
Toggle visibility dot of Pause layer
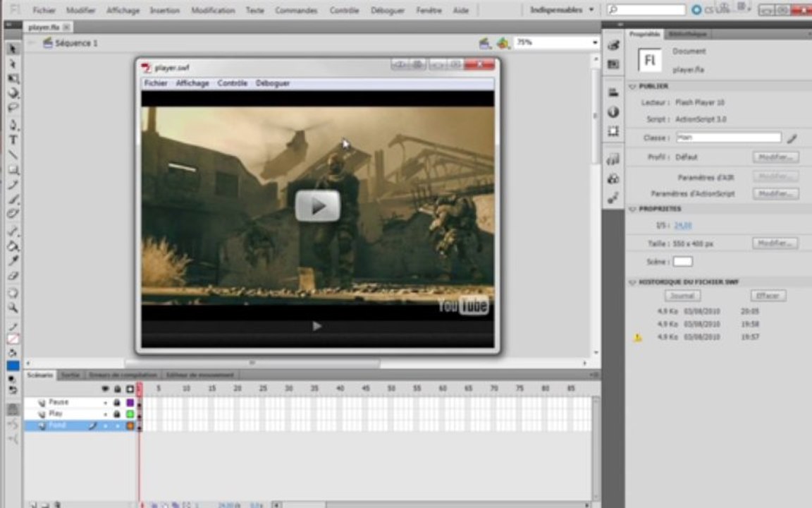click(x=105, y=402)
